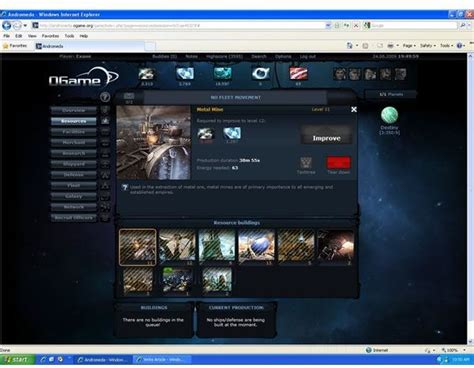Click the icon beside the Network menu button
The width and height of the screenshot is (474, 368).
click(x=105, y=207)
